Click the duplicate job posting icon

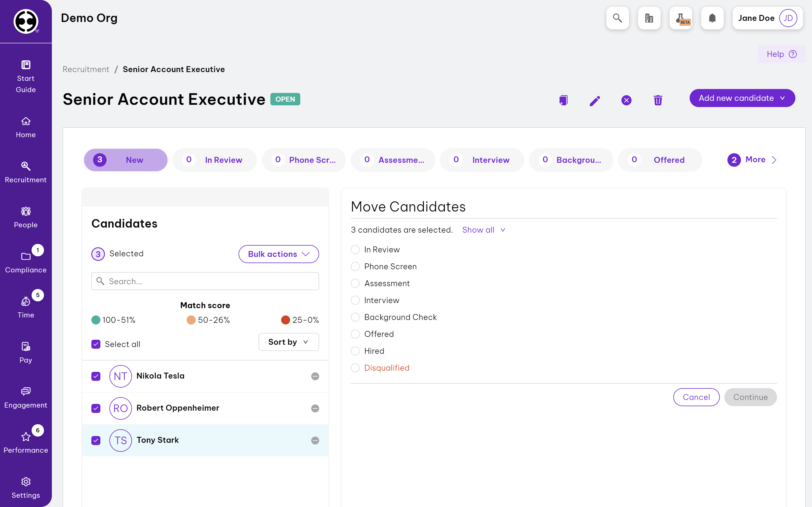[563, 100]
